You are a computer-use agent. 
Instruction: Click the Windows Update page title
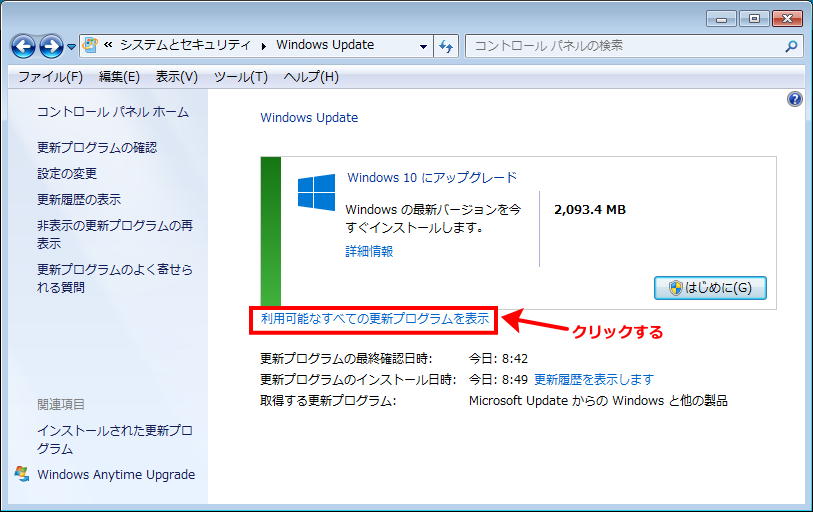tap(309, 118)
